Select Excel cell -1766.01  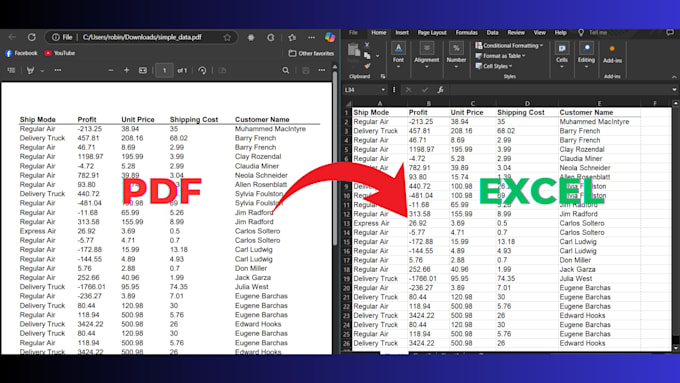[x=428, y=278]
